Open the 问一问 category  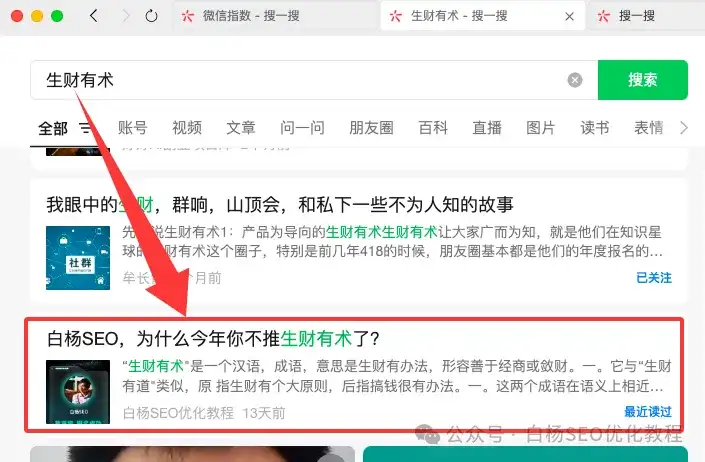(x=302, y=128)
